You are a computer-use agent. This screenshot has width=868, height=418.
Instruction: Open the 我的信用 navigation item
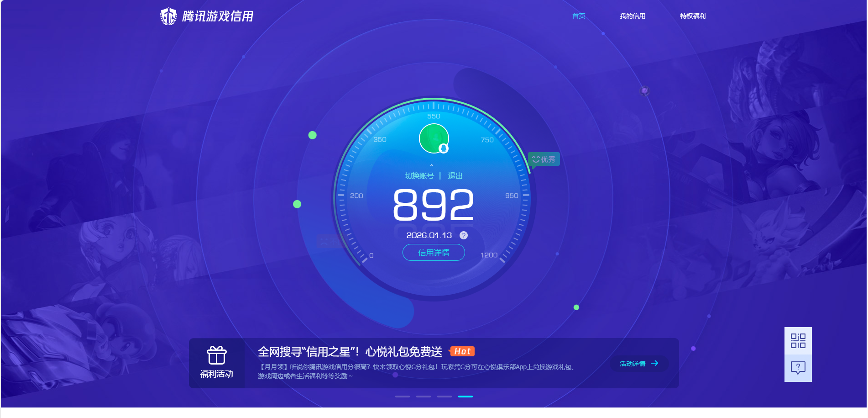point(633,16)
